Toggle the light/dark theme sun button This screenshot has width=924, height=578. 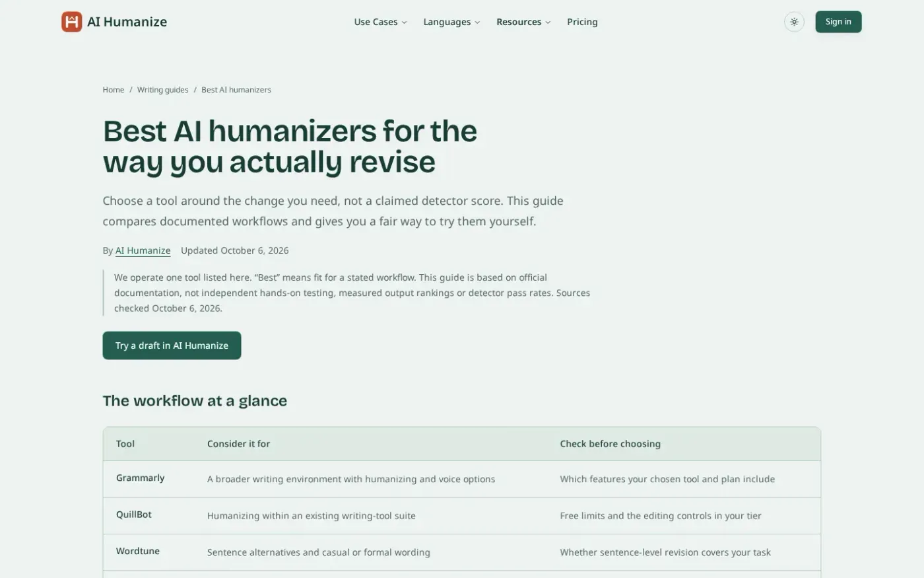pyautogui.click(x=794, y=22)
